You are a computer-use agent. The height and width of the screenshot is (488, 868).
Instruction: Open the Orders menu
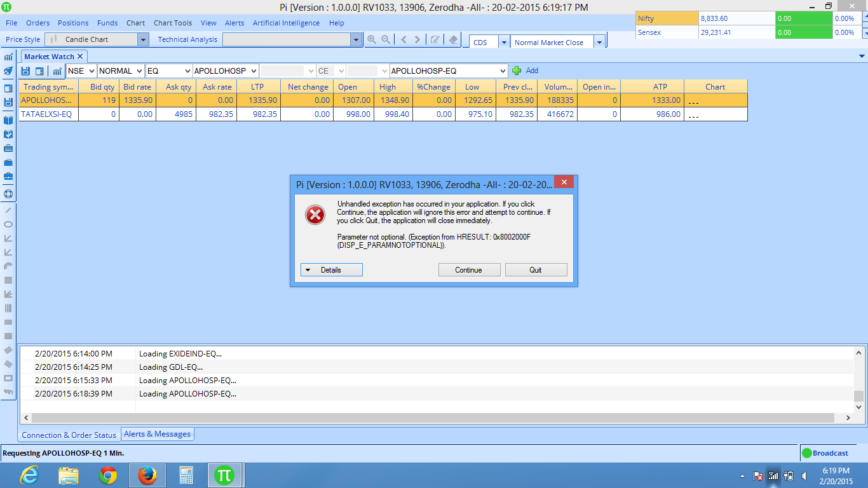tap(38, 23)
